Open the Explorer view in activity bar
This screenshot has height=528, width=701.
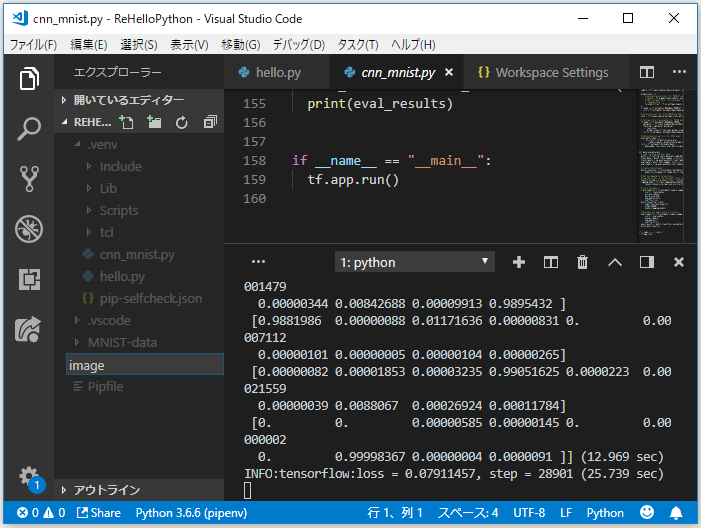29,78
